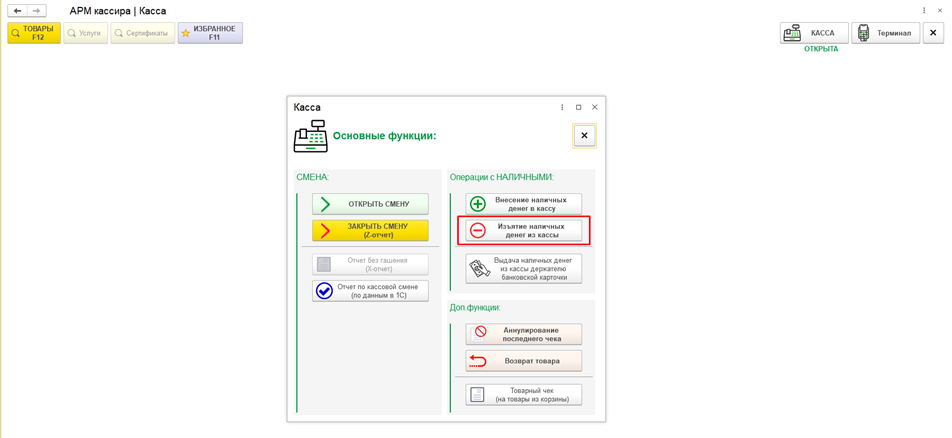
Task: Click the red minus cash withdrawal icon
Action: point(478,230)
